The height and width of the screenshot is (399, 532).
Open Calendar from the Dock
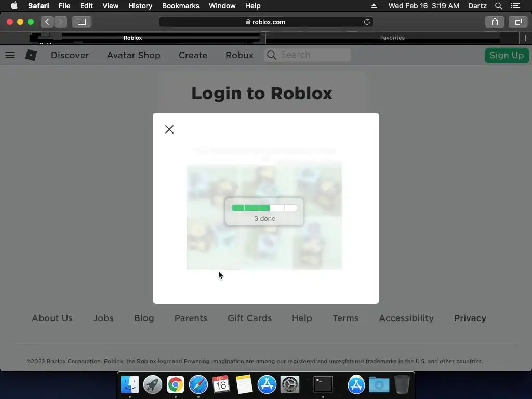221,384
